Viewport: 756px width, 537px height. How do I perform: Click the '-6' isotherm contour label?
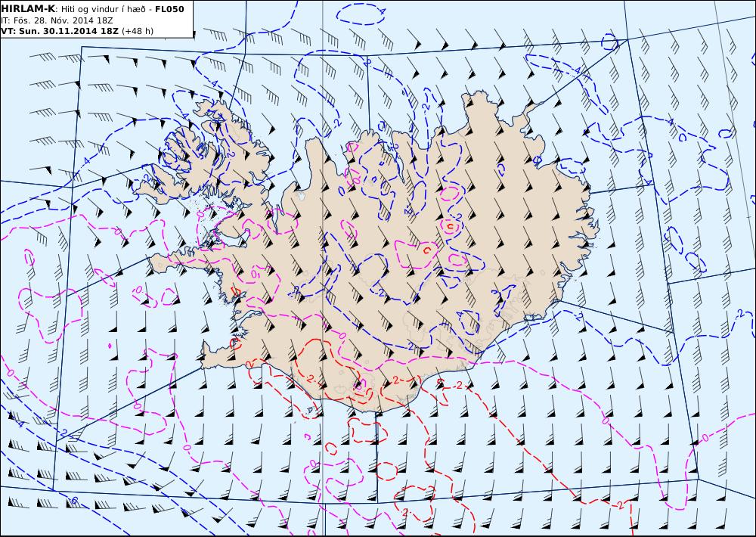pos(73,501)
